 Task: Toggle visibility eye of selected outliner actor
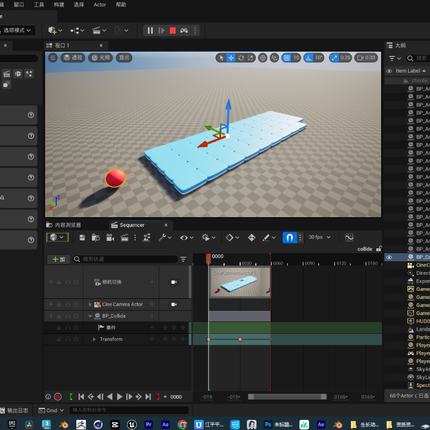pos(389,257)
